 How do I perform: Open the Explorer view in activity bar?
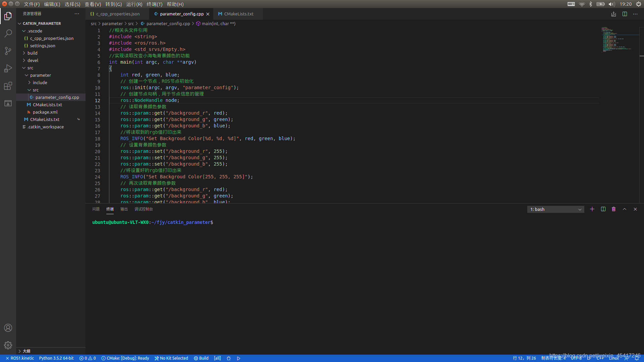(8, 16)
